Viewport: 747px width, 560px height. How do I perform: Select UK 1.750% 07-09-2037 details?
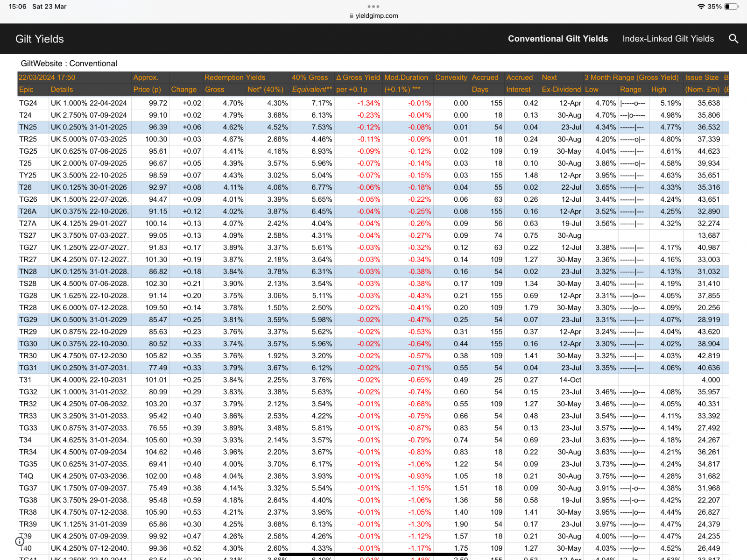[x=90, y=489]
